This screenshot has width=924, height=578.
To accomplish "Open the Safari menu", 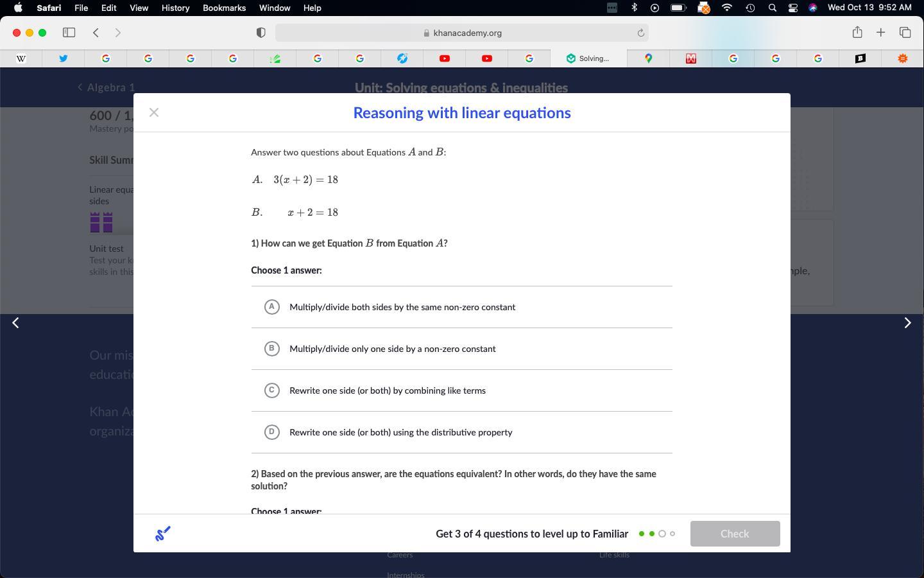I will (x=49, y=8).
